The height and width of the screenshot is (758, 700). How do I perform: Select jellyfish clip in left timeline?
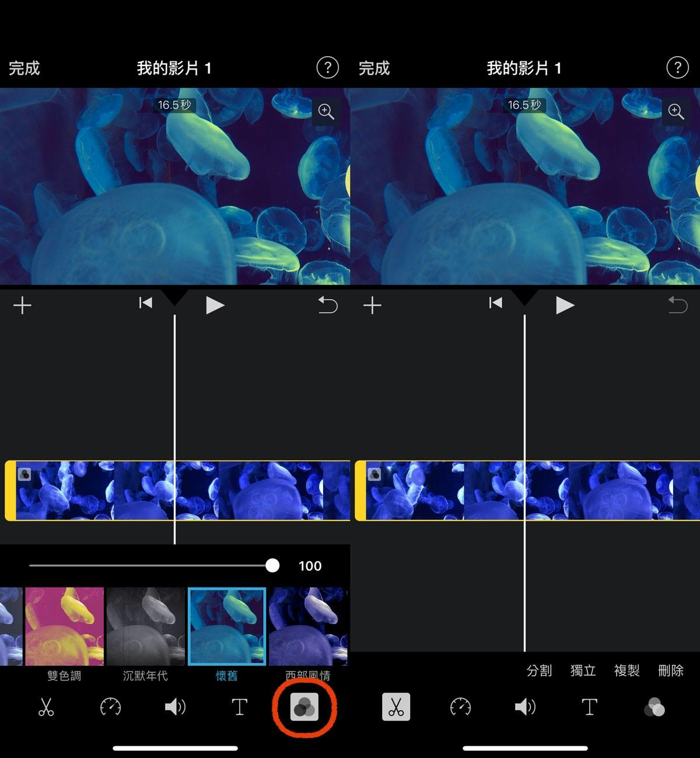(x=178, y=490)
